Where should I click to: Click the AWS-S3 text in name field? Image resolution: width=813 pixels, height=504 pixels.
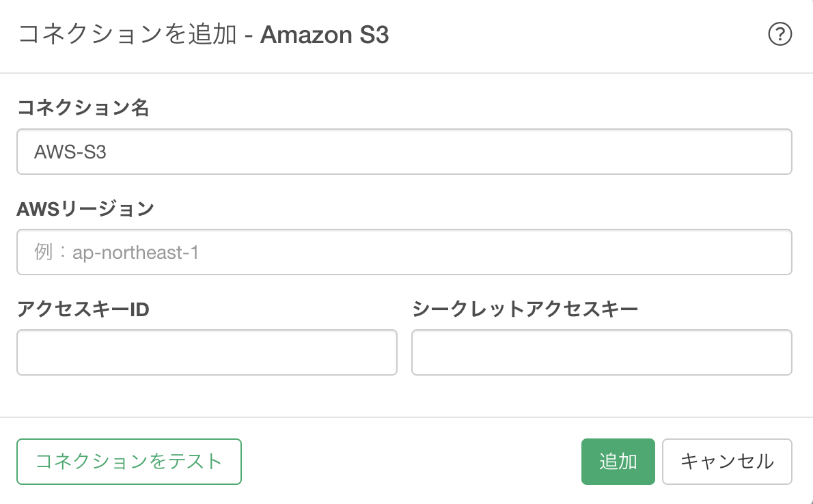coord(70,152)
